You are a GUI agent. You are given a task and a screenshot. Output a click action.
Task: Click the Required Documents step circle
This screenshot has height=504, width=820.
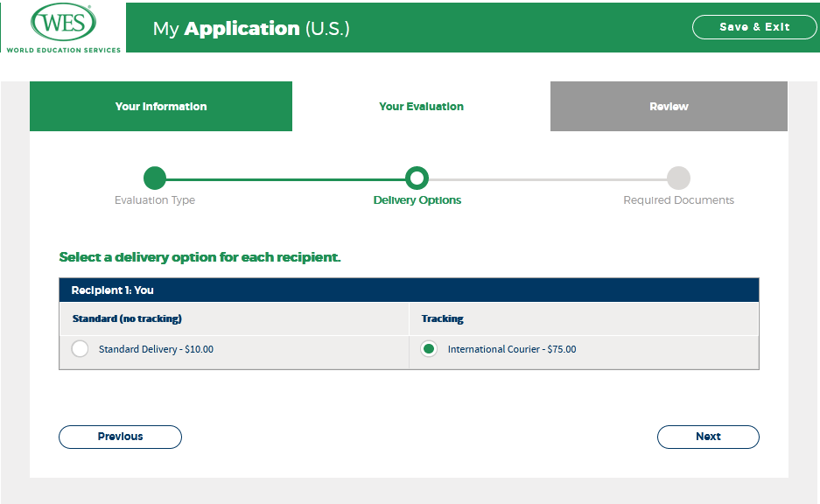click(678, 178)
